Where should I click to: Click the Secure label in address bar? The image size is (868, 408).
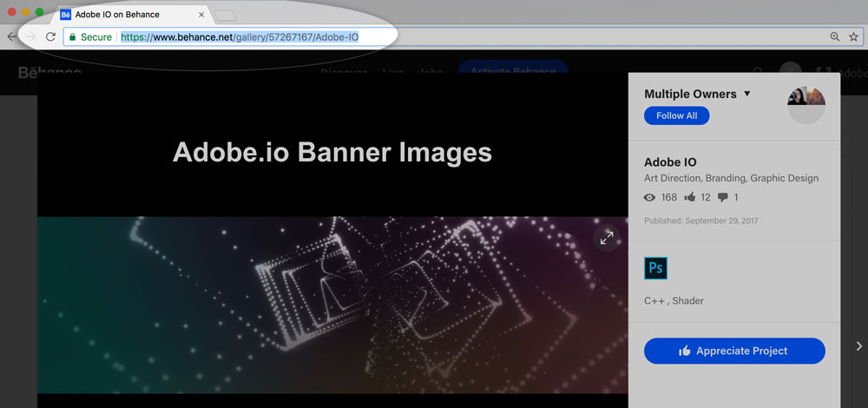coord(96,37)
